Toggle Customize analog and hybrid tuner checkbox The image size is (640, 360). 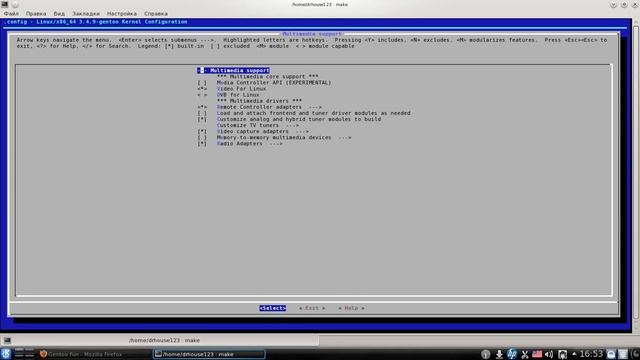pos(202,119)
